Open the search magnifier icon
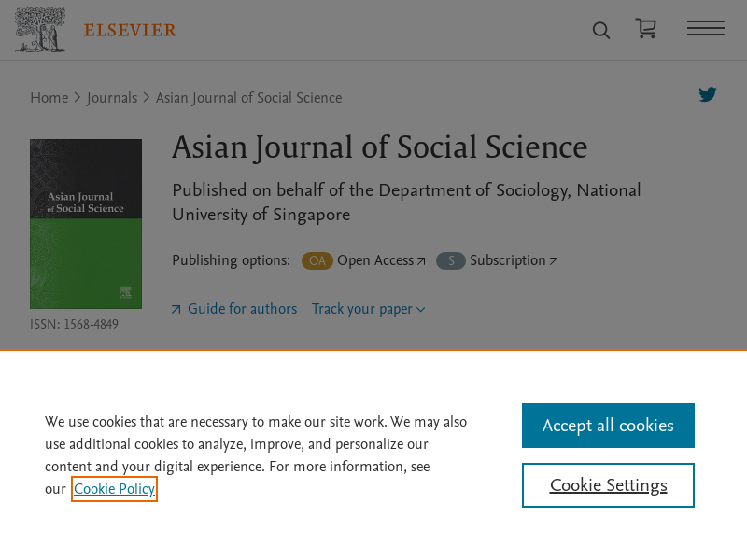Viewport: 747px width, 560px height. click(600, 30)
